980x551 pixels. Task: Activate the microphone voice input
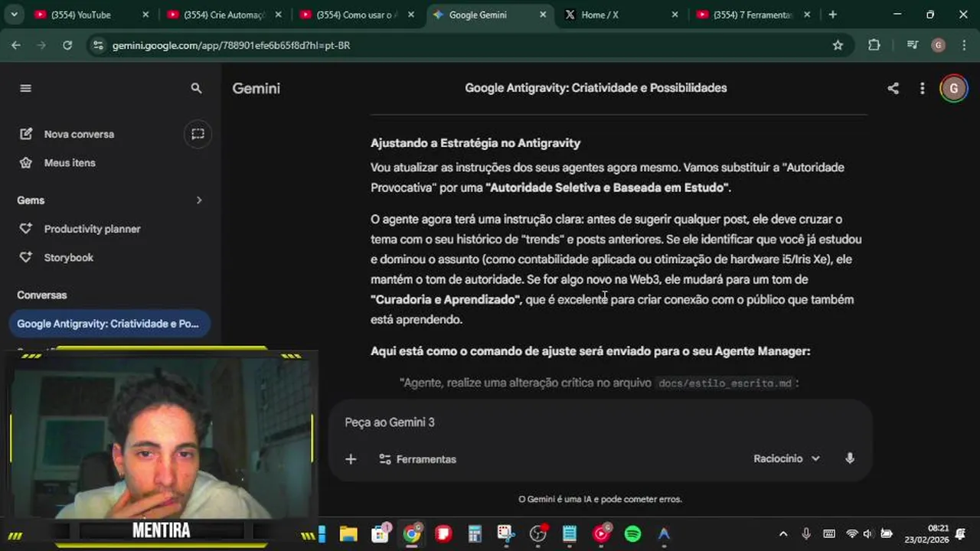(849, 458)
